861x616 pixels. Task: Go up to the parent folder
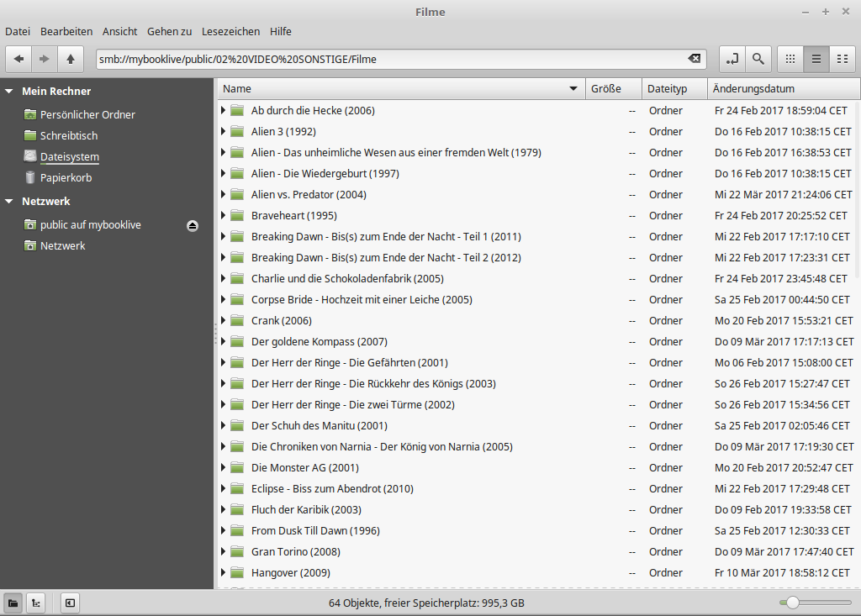coord(71,59)
